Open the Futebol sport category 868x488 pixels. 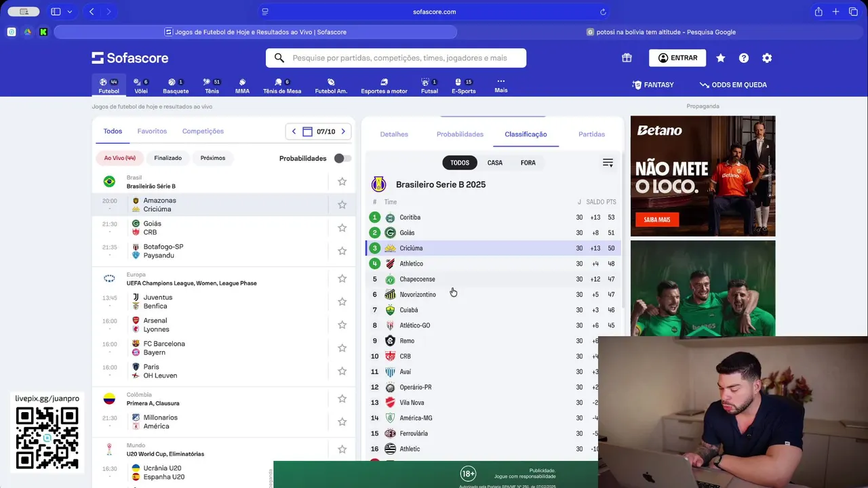[108, 85]
